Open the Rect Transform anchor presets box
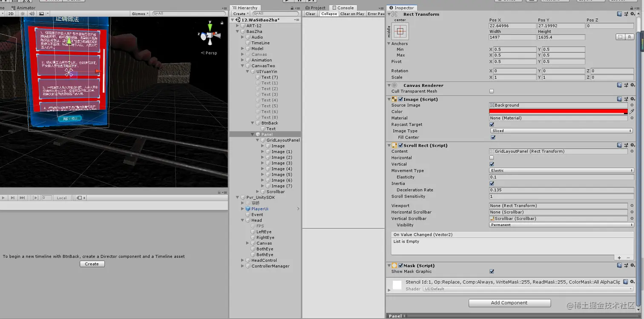 pos(401,31)
